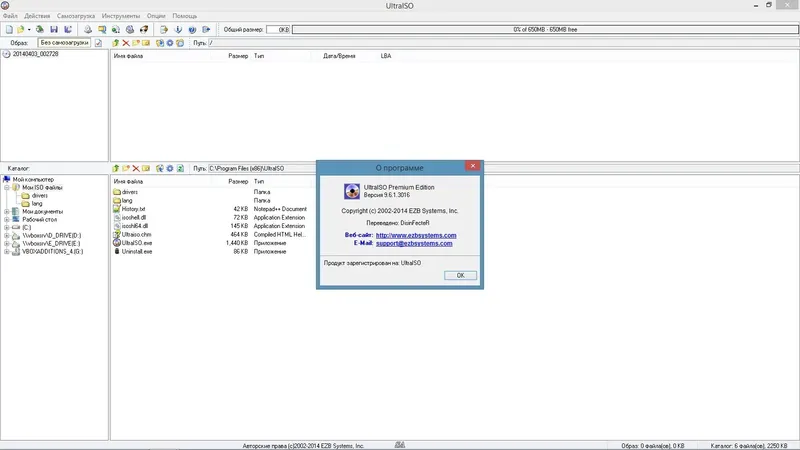
Task: Click the red X delete icon in Каталог toolbar
Action: [x=136, y=168]
